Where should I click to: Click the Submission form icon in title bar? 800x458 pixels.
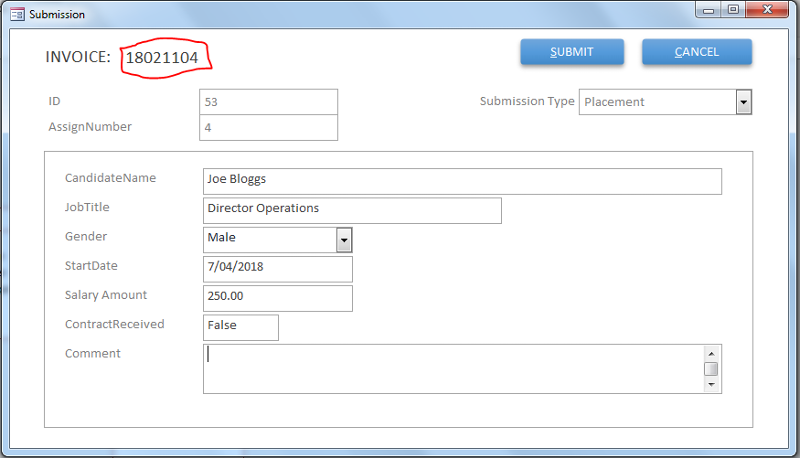(17, 14)
